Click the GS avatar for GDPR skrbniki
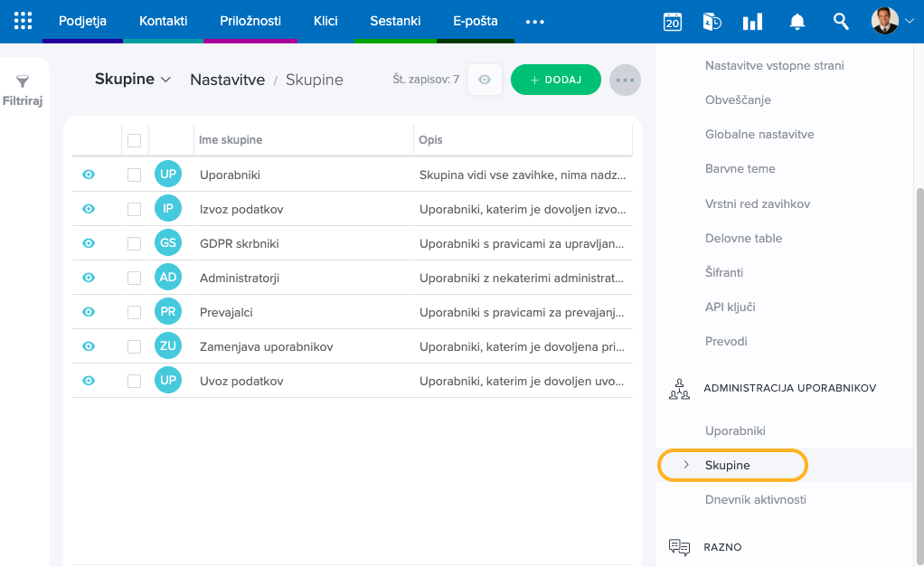This screenshot has width=924, height=567. 168,243
